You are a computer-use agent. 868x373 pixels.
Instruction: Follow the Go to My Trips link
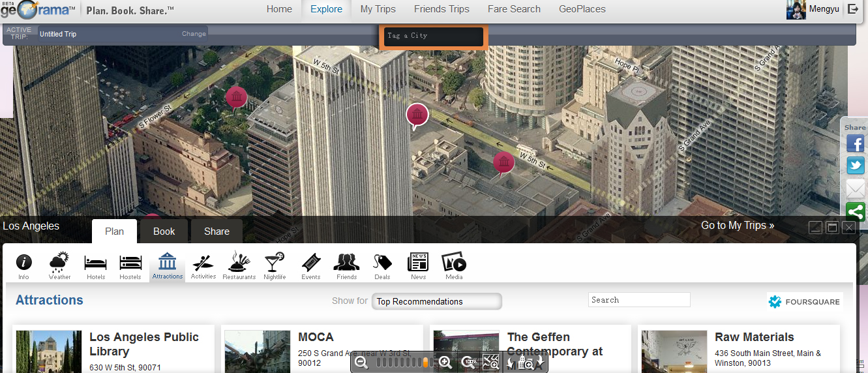[738, 225]
